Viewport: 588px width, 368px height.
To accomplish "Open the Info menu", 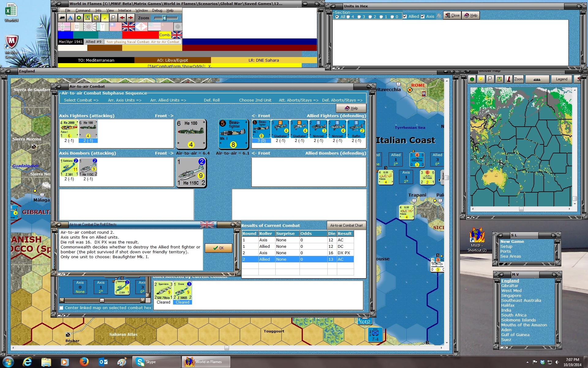I will (x=98, y=10).
